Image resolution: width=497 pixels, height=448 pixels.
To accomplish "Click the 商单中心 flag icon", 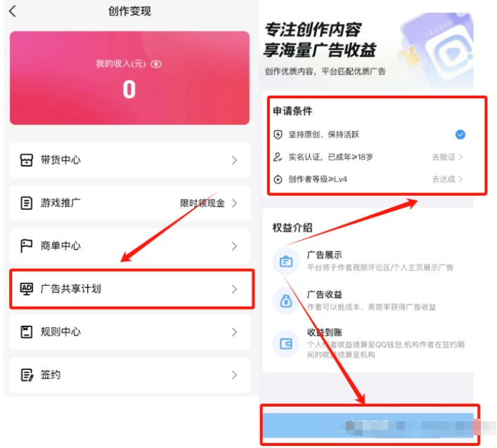I will click(26, 246).
